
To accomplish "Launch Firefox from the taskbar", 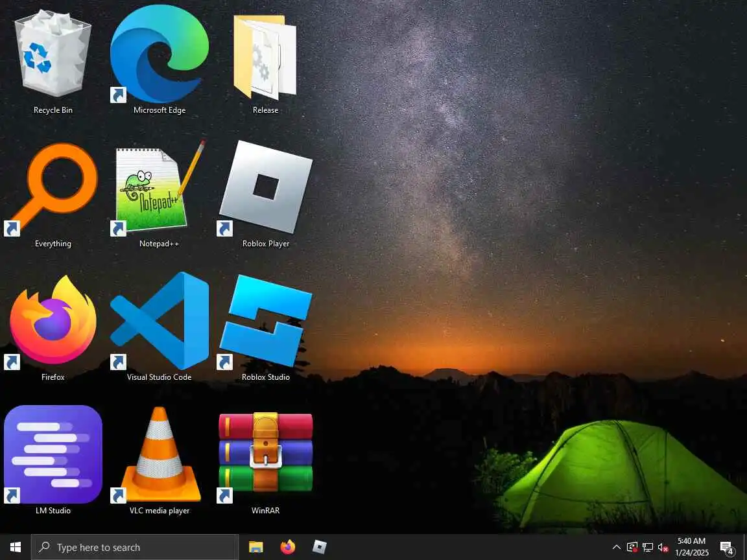I will click(x=288, y=547).
